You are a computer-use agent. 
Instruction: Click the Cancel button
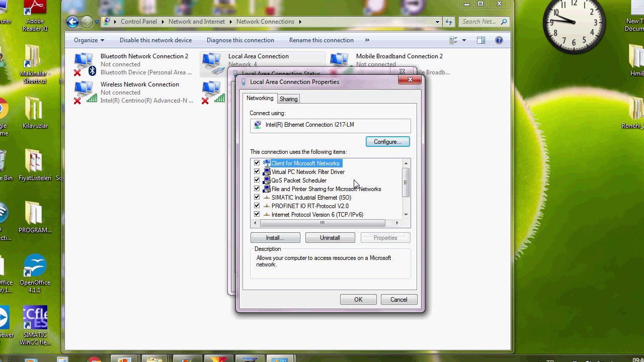pos(399,300)
